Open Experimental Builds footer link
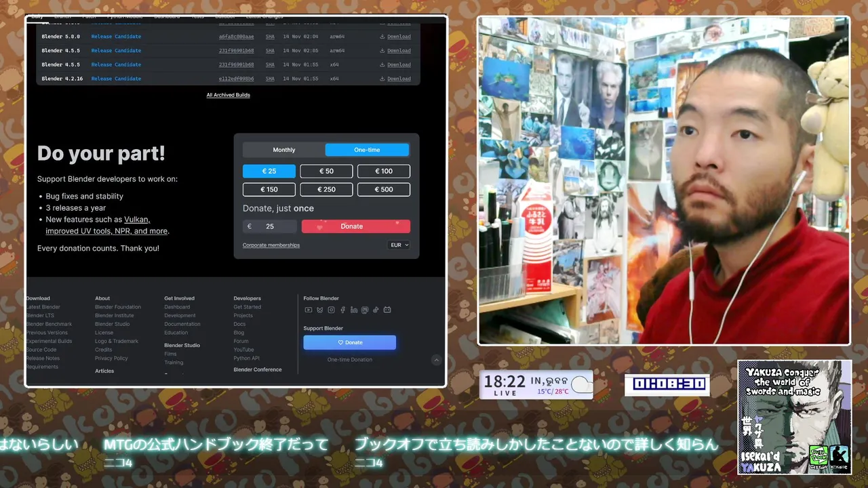The width and height of the screenshot is (868, 488). [49, 341]
